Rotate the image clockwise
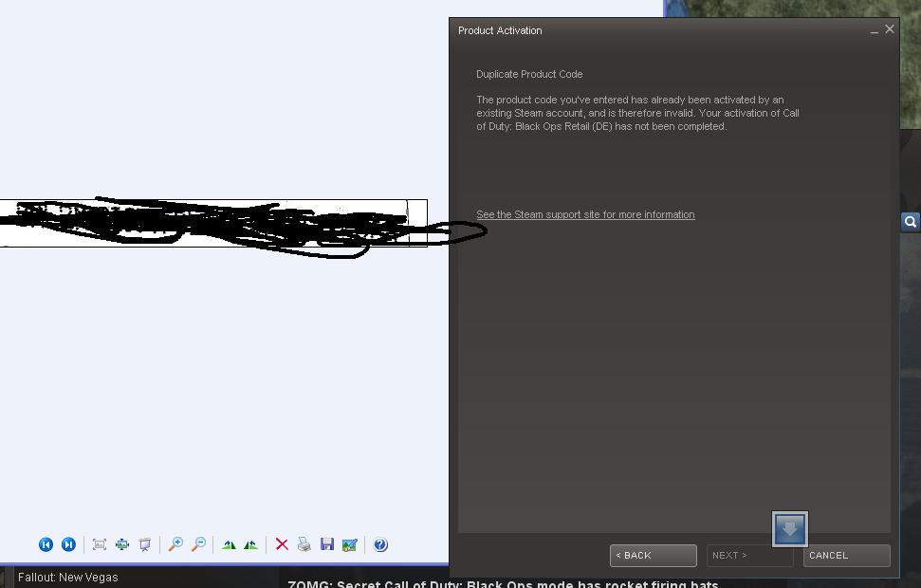 click(x=229, y=544)
